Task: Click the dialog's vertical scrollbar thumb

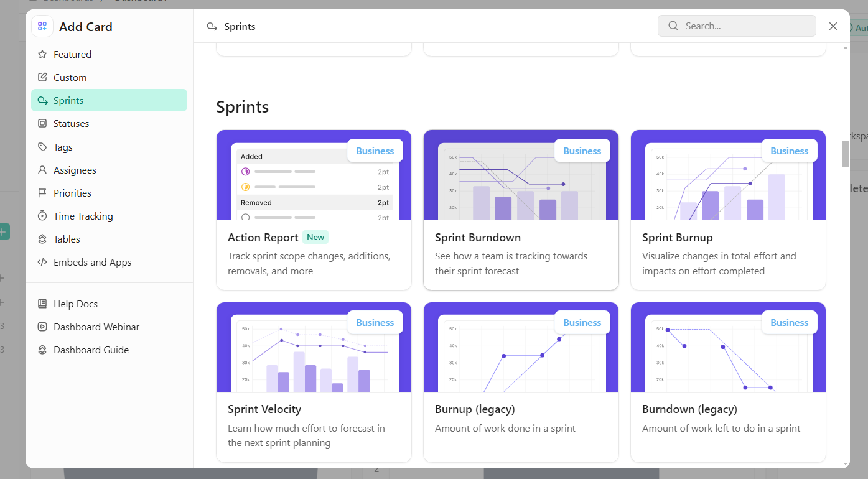Action: click(x=846, y=154)
